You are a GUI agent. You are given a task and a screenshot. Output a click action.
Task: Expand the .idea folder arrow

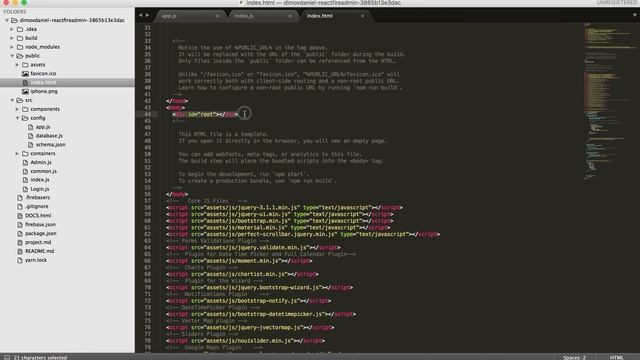12,29
